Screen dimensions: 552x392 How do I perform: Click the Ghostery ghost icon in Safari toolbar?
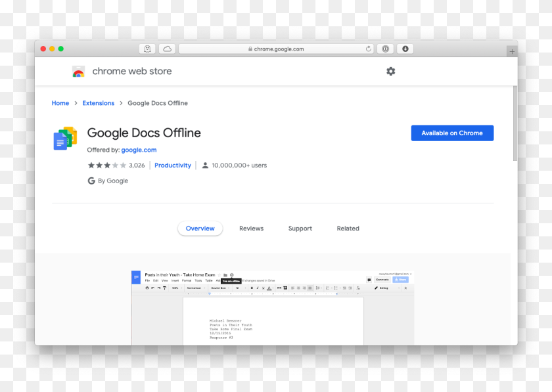[x=147, y=49]
